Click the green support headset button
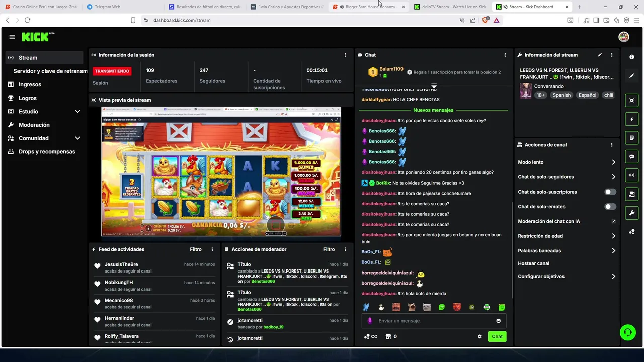 click(627, 332)
